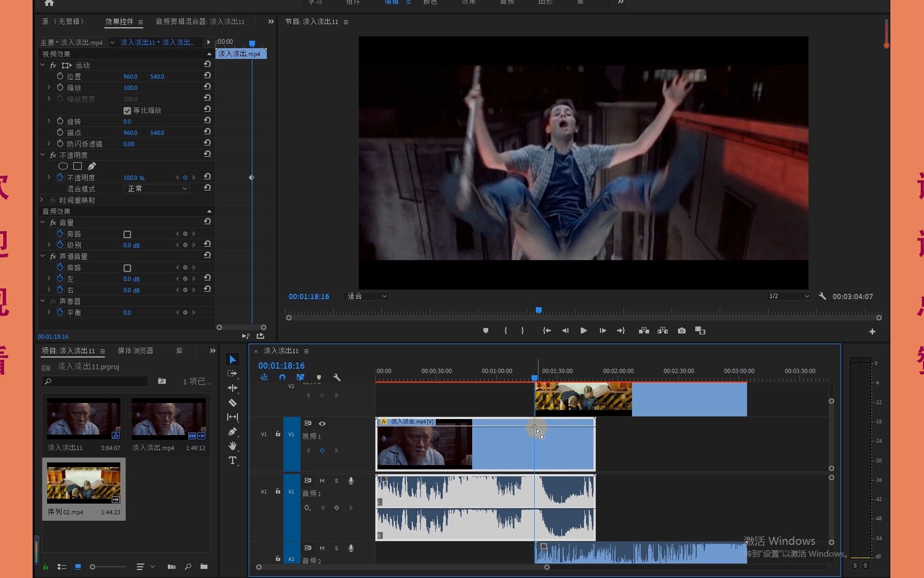The width and height of the screenshot is (924, 578).
Task: Export frame with camera icon
Action: (x=682, y=331)
